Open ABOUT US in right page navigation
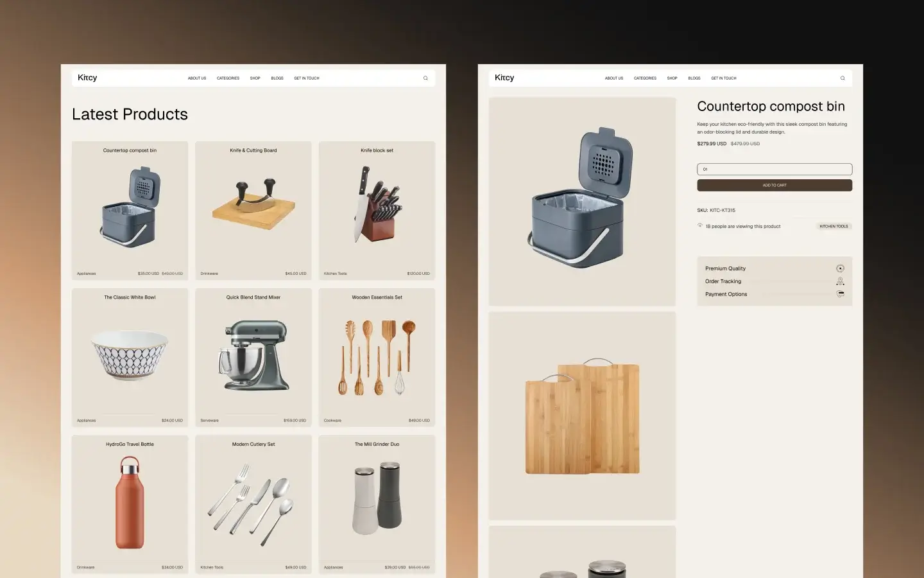The width and height of the screenshot is (924, 578). 614,78
